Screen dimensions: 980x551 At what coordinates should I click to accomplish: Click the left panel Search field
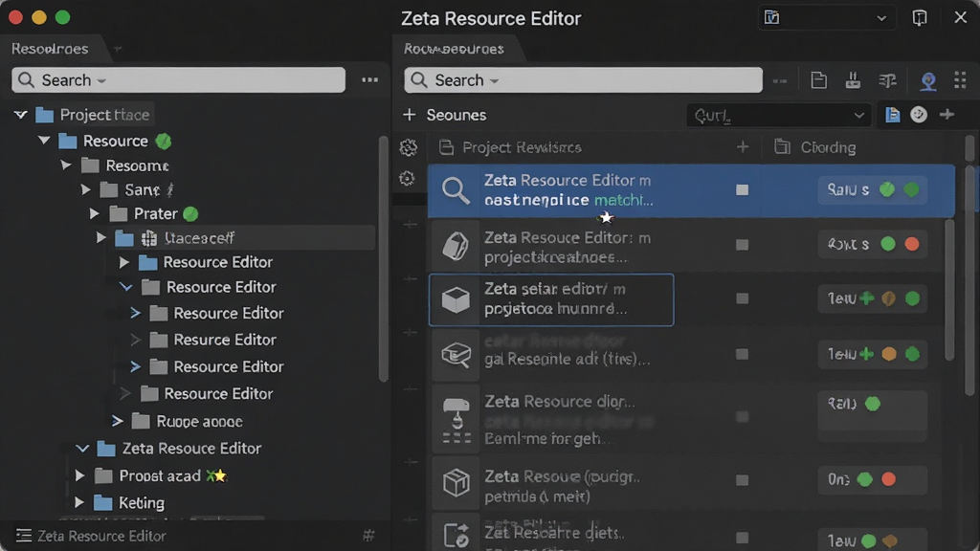pyautogui.click(x=178, y=80)
